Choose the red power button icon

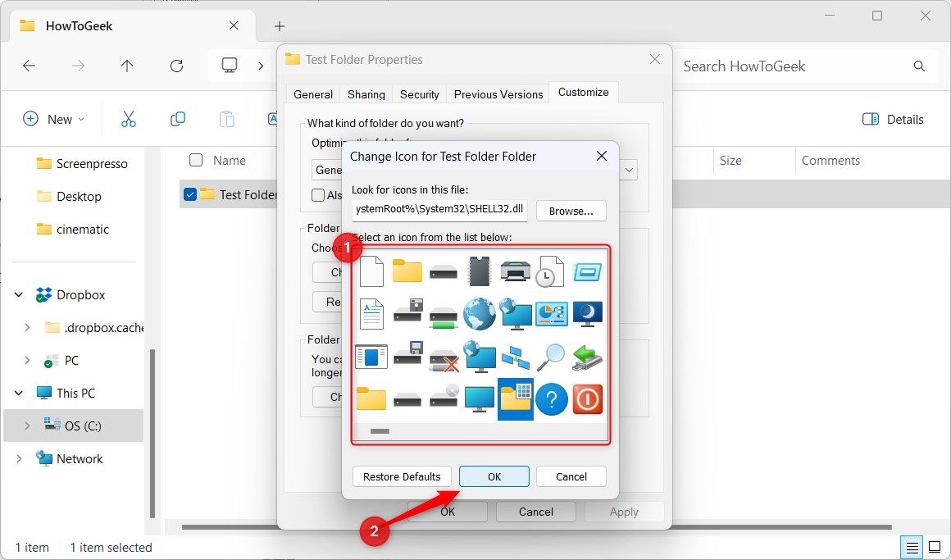(x=587, y=400)
